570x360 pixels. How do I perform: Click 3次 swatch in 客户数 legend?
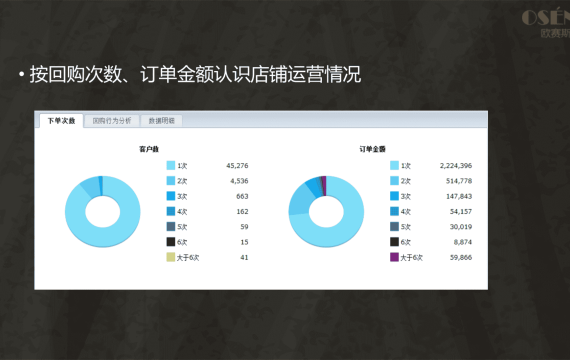[x=170, y=196]
